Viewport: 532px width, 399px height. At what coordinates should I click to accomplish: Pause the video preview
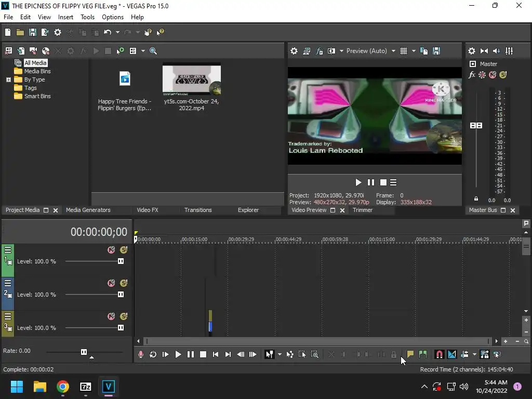click(371, 182)
